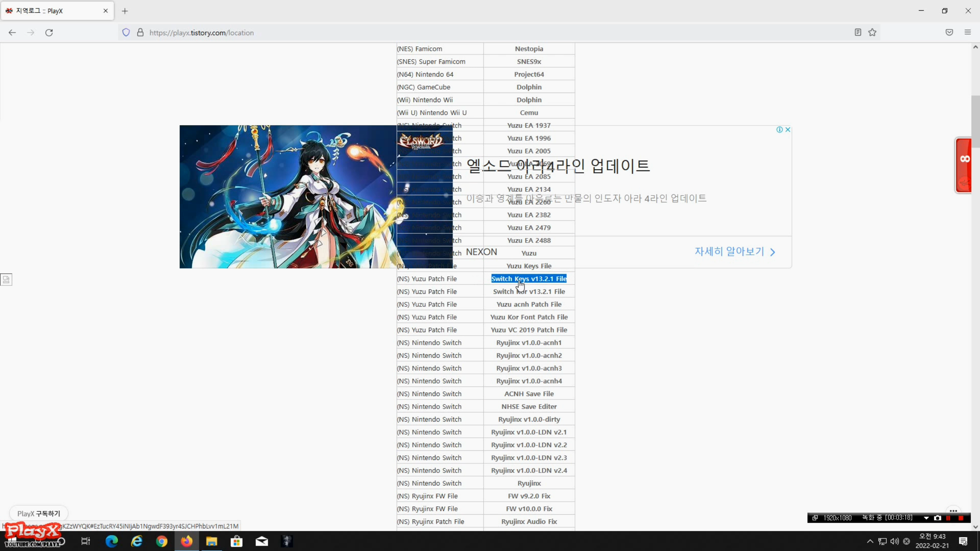Click the browser back arrow
This screenshot has width=980, height=551.
coord(12,33)
